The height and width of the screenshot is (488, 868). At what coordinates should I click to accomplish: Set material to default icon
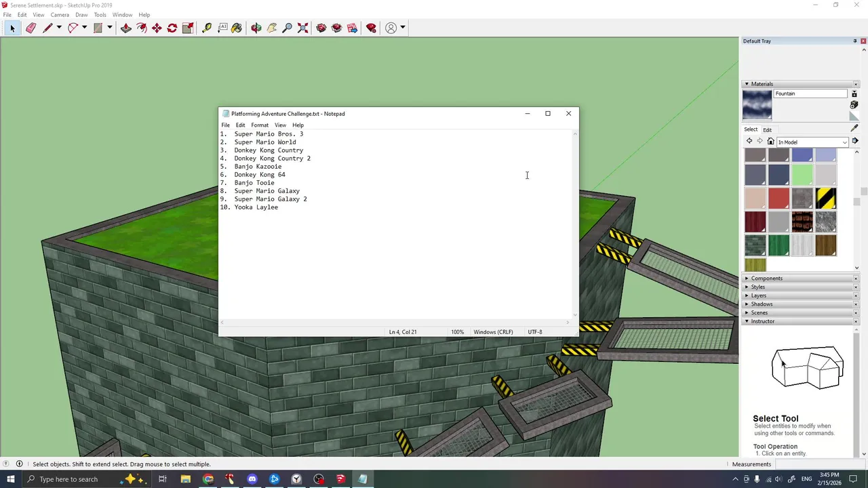(x=854, y=117)
